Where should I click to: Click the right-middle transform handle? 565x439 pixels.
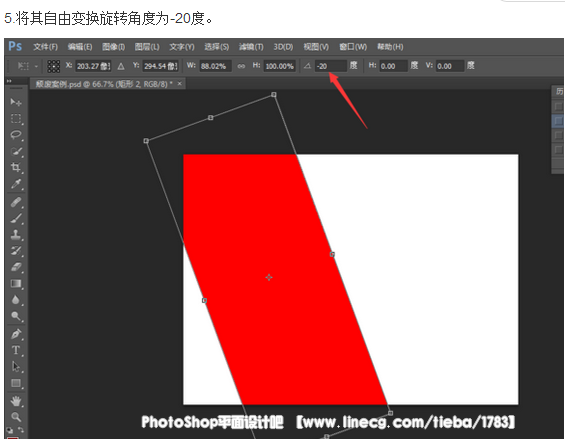point(332,254)
